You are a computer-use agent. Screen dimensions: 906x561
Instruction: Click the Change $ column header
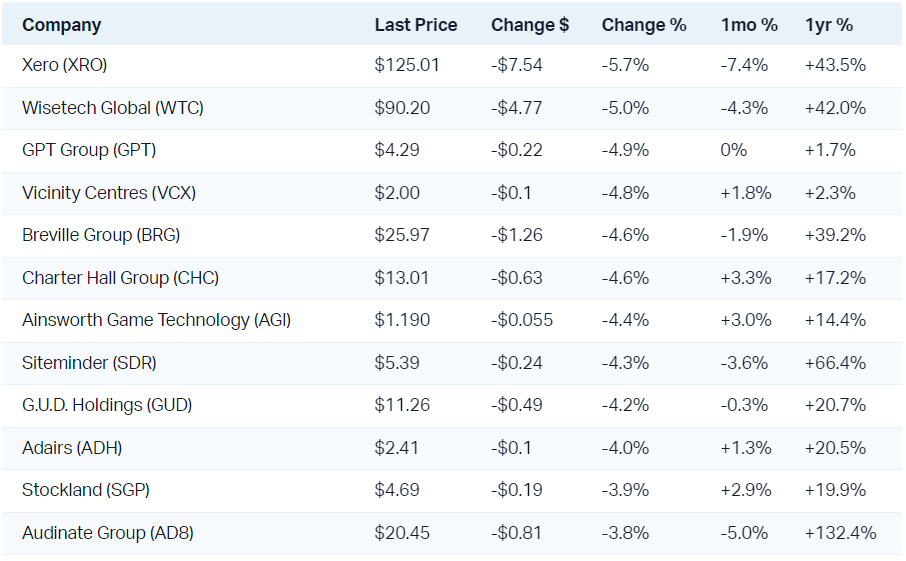530,25
